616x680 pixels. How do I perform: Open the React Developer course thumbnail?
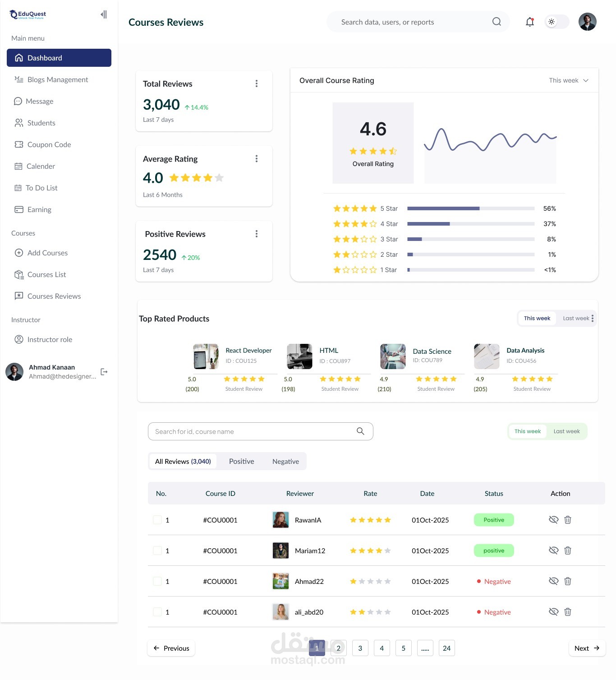pyautogui.click(x=206, y=356)
